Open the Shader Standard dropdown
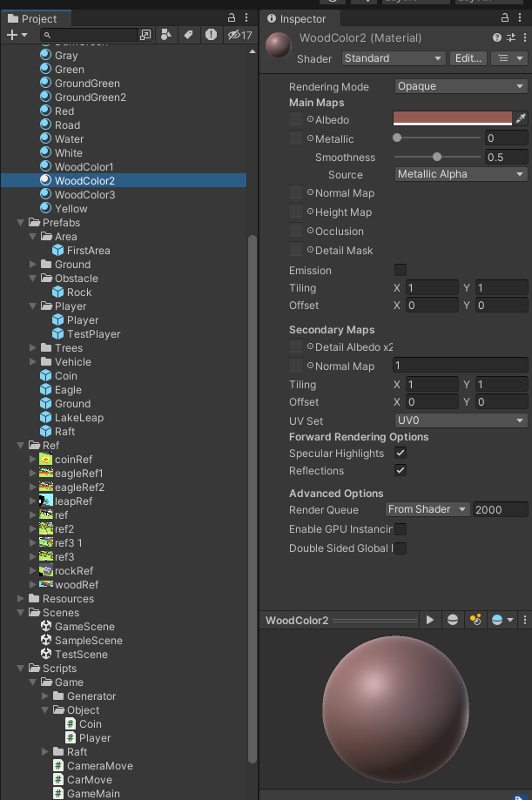532x800 pixels. coord(394,58)
